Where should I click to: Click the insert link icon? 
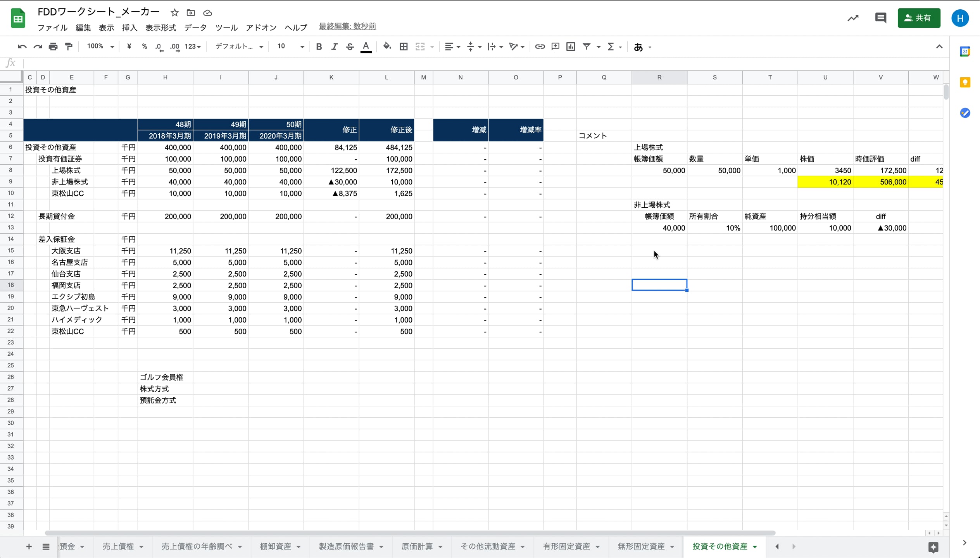[540, 46]
